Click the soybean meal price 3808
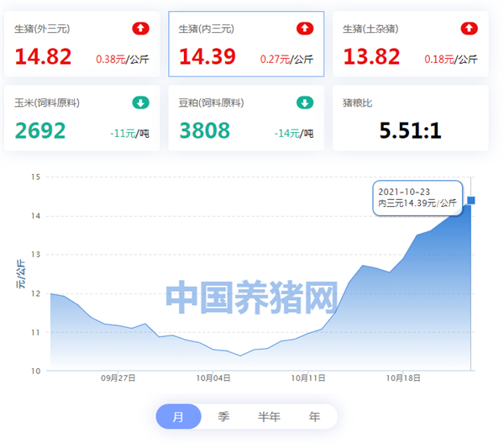 [205, 130]
